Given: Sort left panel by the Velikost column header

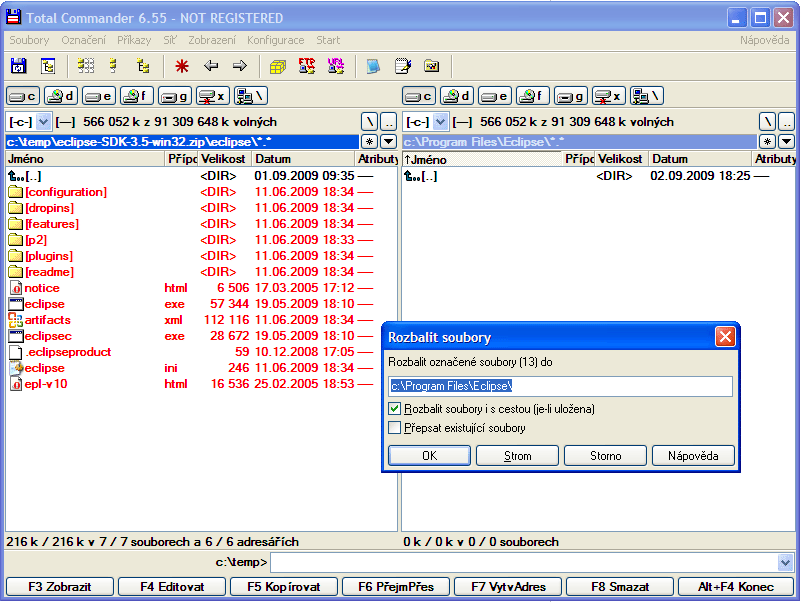Looking at the screenshot, I should point(224,159).
